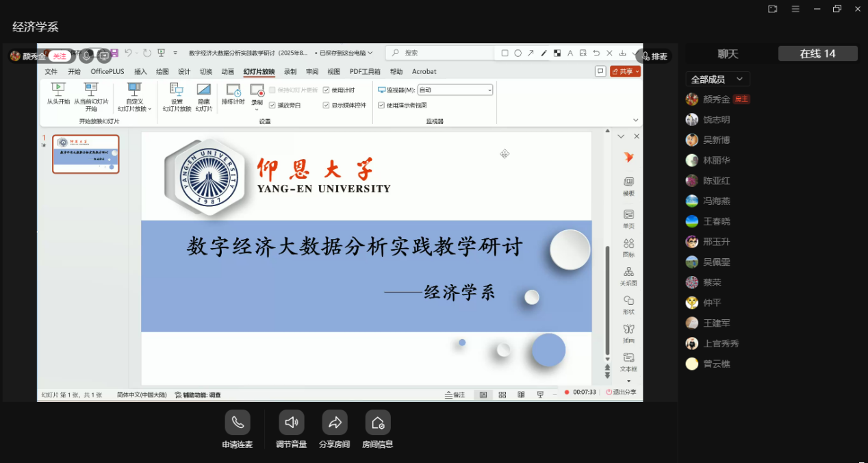Viewport: 868px width, 463px height.
Task: Open 设置幻灯片放映 setup icon
Action: tap(177, 90)
